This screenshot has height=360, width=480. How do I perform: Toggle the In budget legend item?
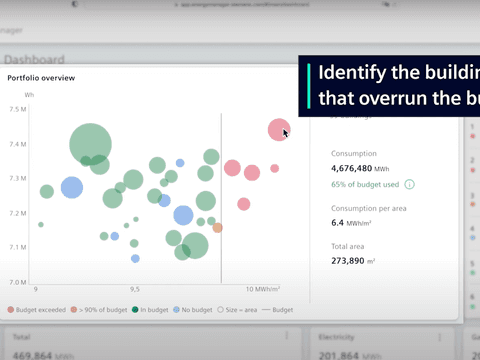(150, 310)
